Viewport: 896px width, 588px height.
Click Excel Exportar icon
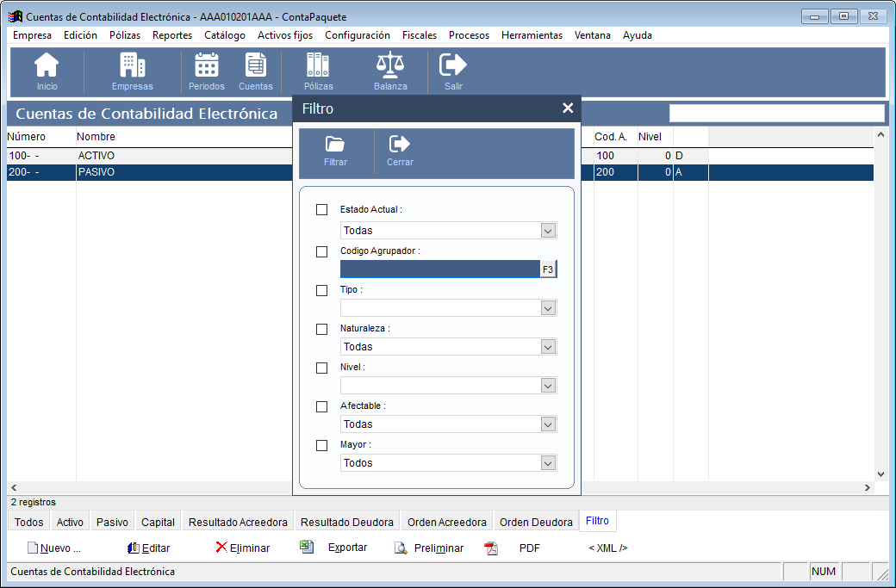(307, 547)
